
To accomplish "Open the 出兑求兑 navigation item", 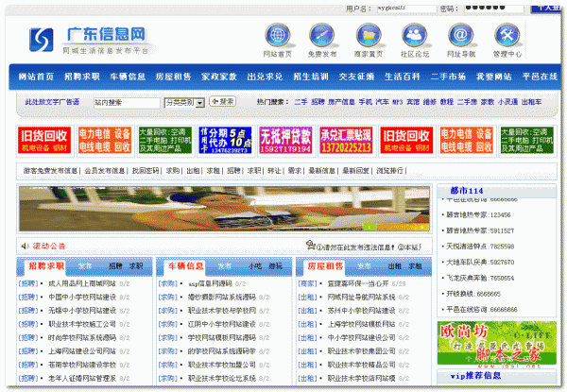I will pyautogui.click(x=265, y=77).
